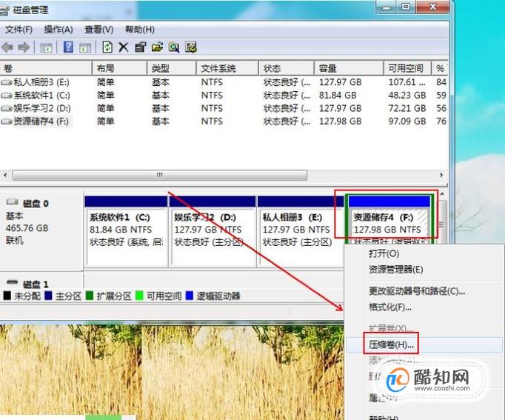Click the 扩展分区 green legend swatch

[x=90, y=296]
